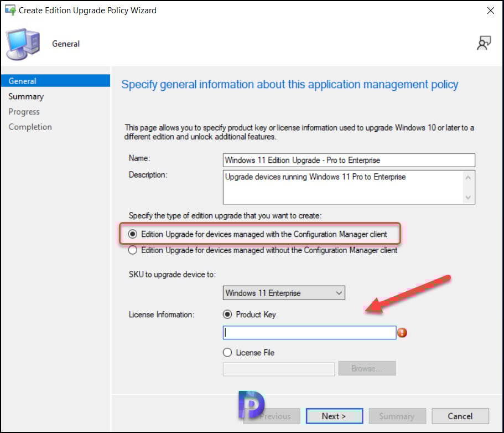The height and width of the screenshot is (433, 504).
Task: Open the SKU to upgrade dropdown
Action: (x=284, y=293)
